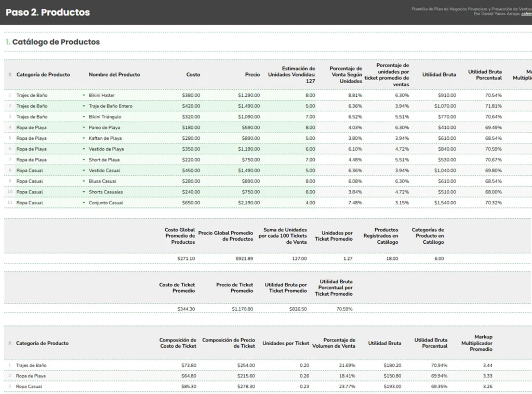
Task: Click the $826.50 gross profit per ticket value
Action: point(298,309)
